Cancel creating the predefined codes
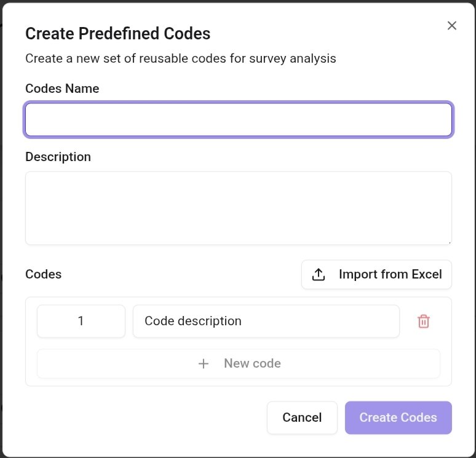Image resolution: width=476 pixels, height=458 pixels. 302,417
